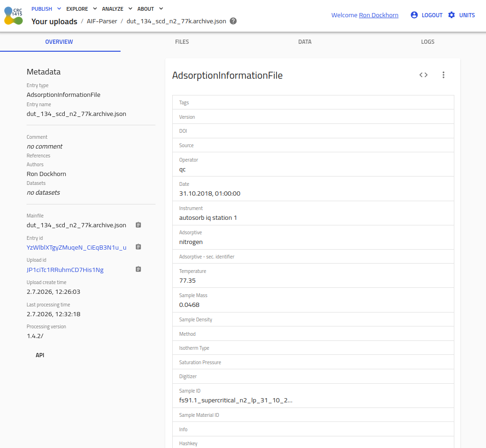Click the Isotherm Type field row

(x=313, y=348)
